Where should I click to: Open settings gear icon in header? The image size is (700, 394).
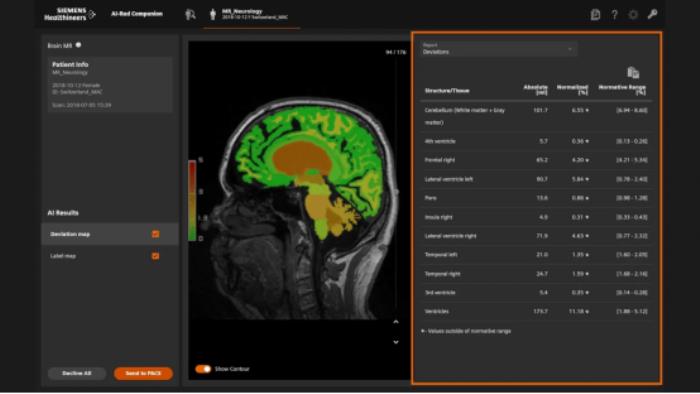pos(633,15)
